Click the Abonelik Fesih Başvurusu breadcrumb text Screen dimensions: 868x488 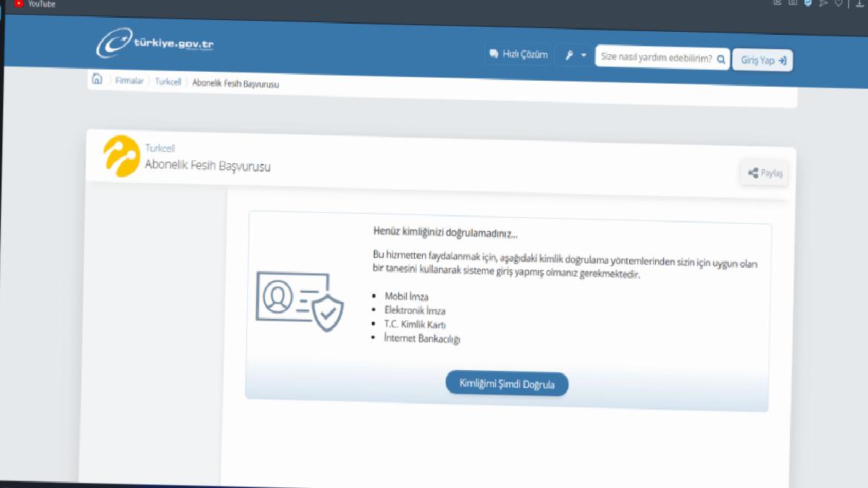(235, 84)
